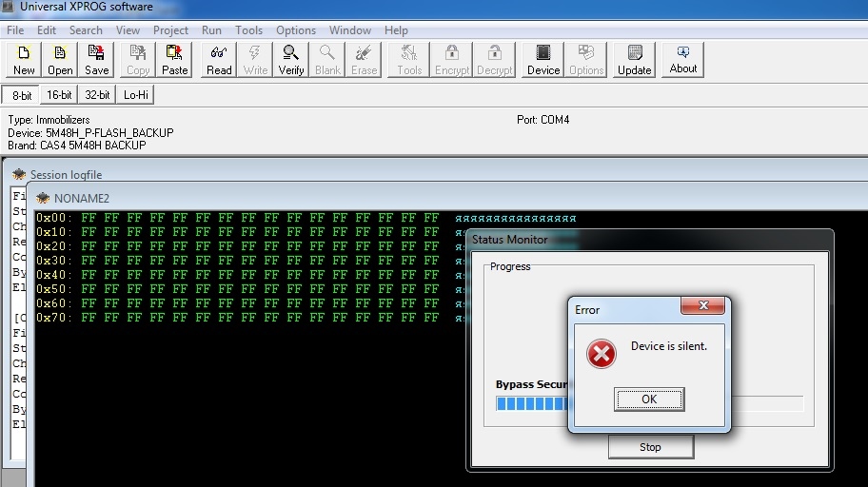Open the View menu

pyautogui.click(x=128, y=29)
